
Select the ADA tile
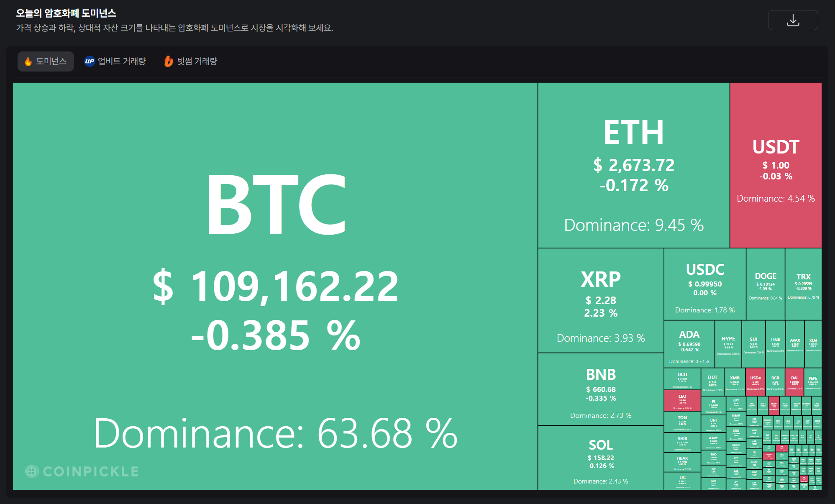point(689,344)
